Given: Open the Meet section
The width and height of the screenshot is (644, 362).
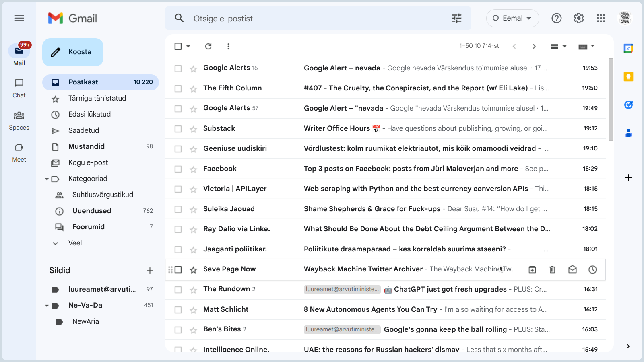Looking at the screenshot, I should tap(19, 153).
